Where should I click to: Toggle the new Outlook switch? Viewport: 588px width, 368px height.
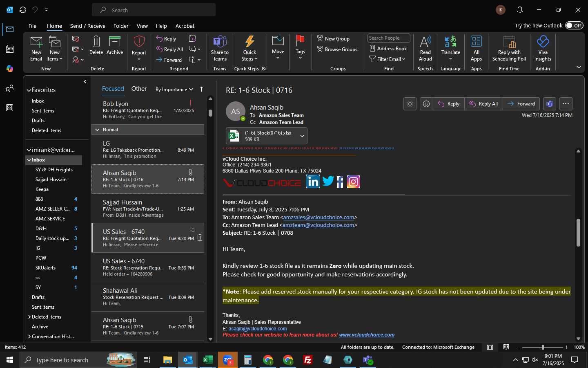point(574,25)
